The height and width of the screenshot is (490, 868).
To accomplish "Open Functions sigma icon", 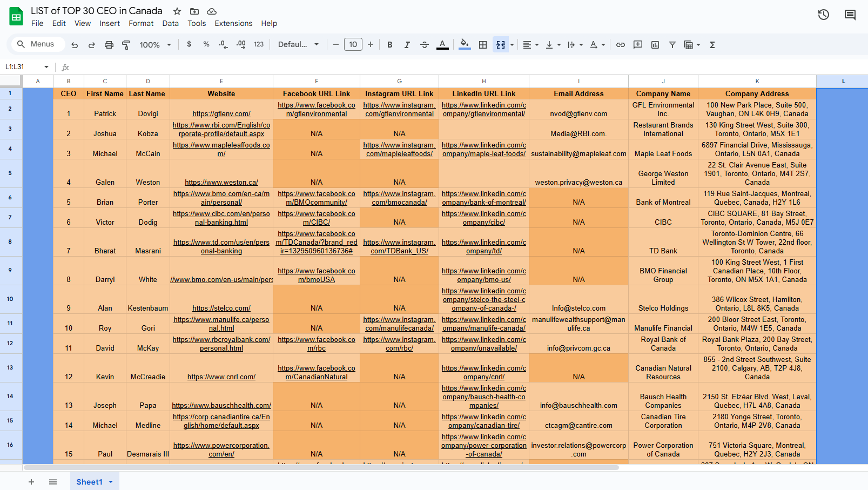I will coord(712,45).
